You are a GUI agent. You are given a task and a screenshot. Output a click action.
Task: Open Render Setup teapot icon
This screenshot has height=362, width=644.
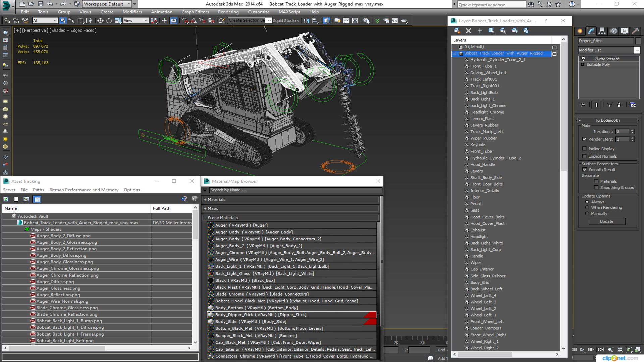(386, 21)
